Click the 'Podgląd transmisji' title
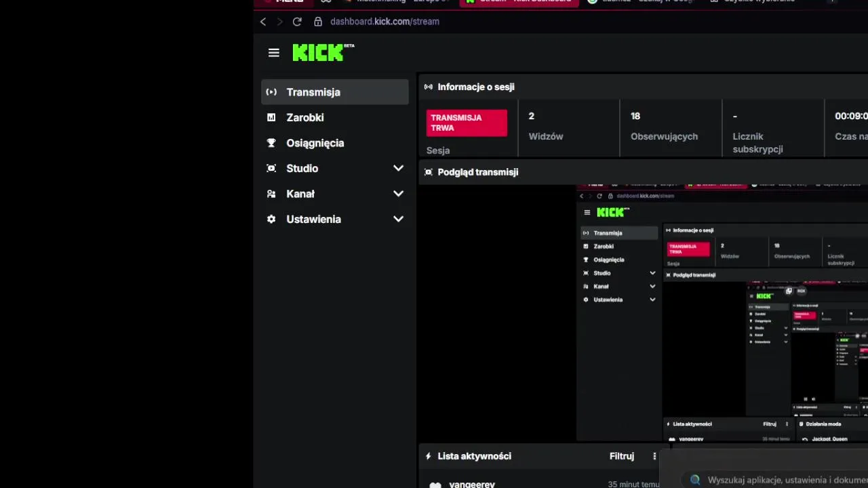The width and height of the screenshot is (868, 488). (x=478, y=172)
